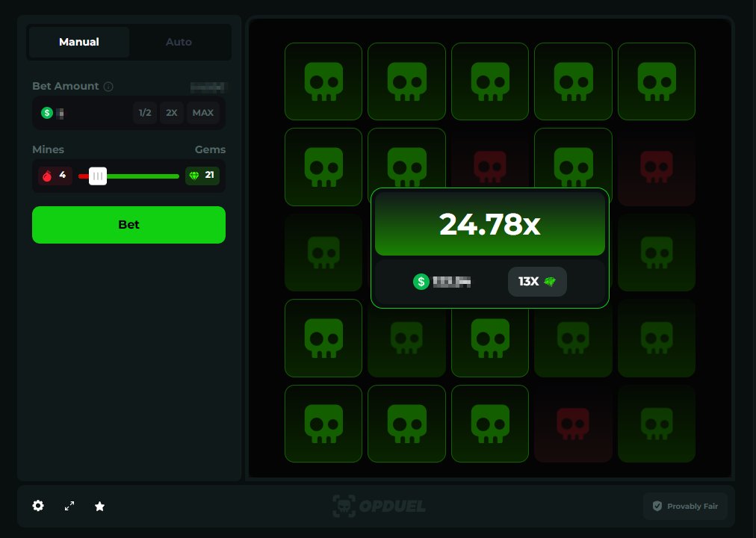Toggle fullscreen with the expand arrows icon
756x538 pixels.
point(69,506)
